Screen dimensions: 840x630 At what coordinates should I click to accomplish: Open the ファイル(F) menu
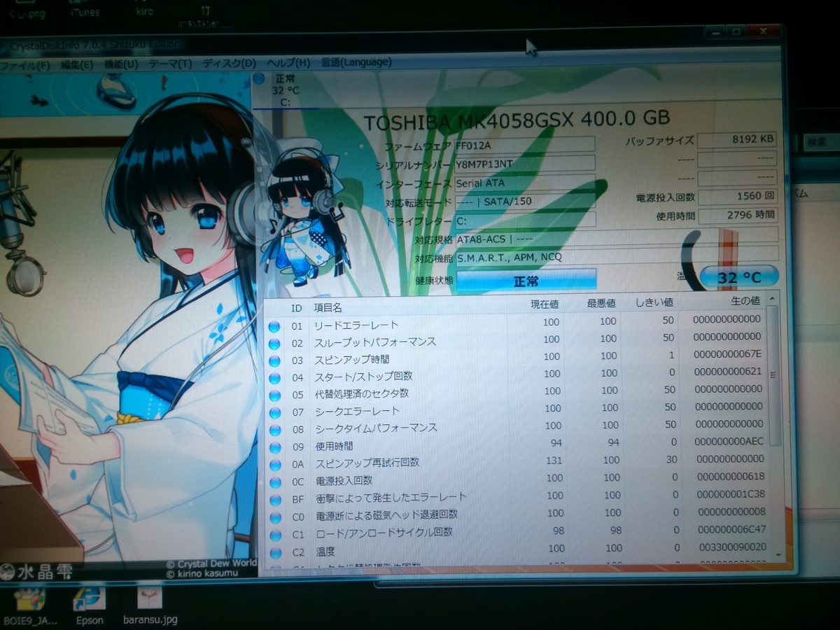pyautogui.click(x=24, y=65)
